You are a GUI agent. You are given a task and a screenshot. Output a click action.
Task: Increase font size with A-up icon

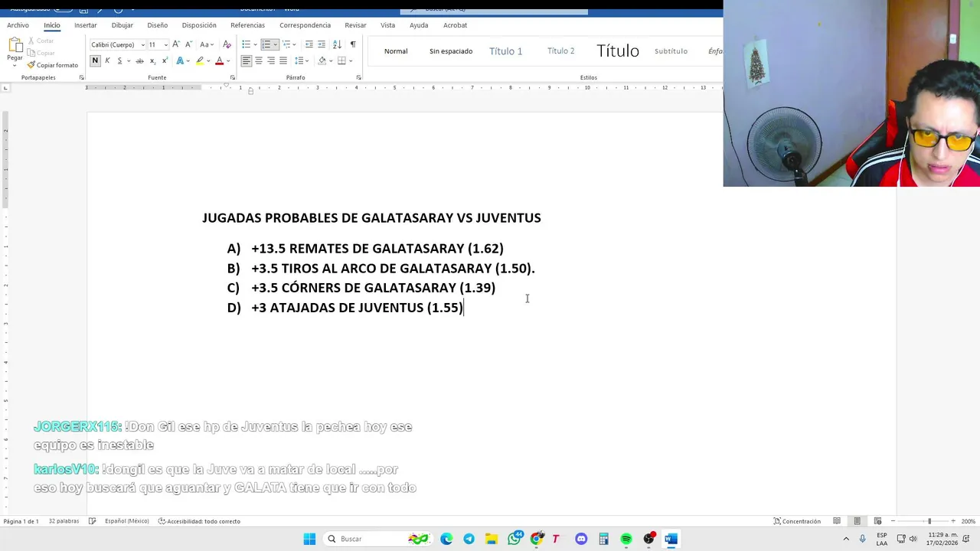point(176,44)
